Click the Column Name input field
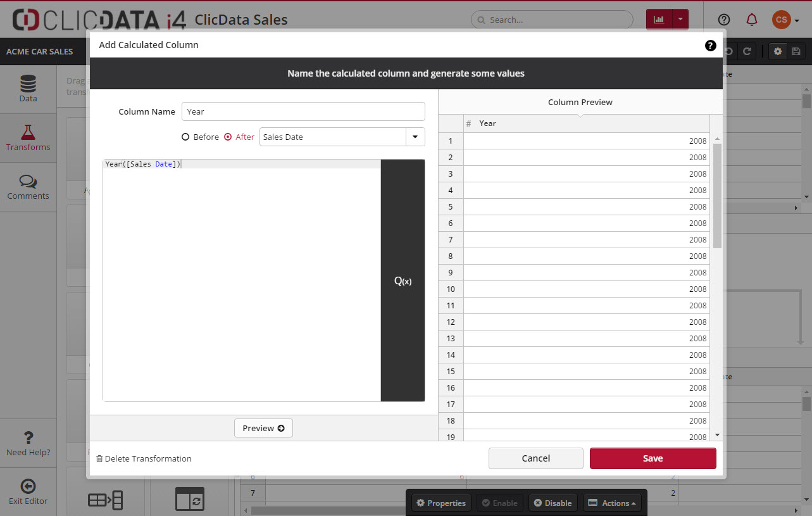The height and width of the screenshot is (516, 812). pyautogui.click(x=303, y=111)
